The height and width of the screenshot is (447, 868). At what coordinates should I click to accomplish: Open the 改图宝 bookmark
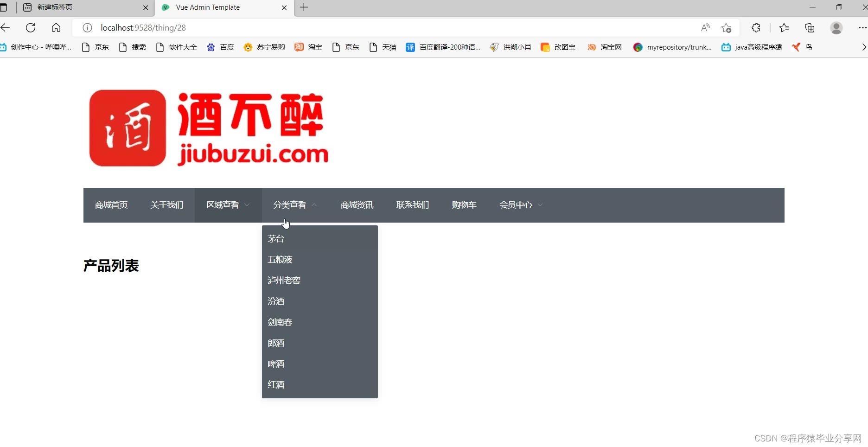[x=558, y=47]
